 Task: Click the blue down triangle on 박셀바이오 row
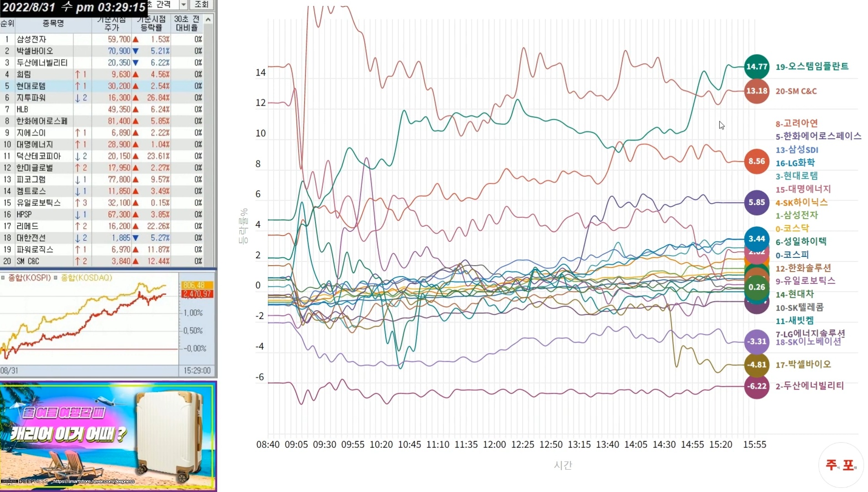pyautogui.click(x=135, y=51)
